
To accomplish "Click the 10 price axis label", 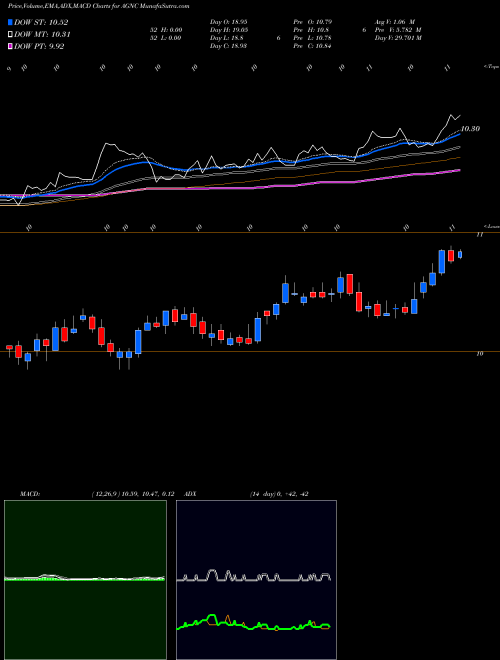I will pyautogui.click(x=479, y=354).
